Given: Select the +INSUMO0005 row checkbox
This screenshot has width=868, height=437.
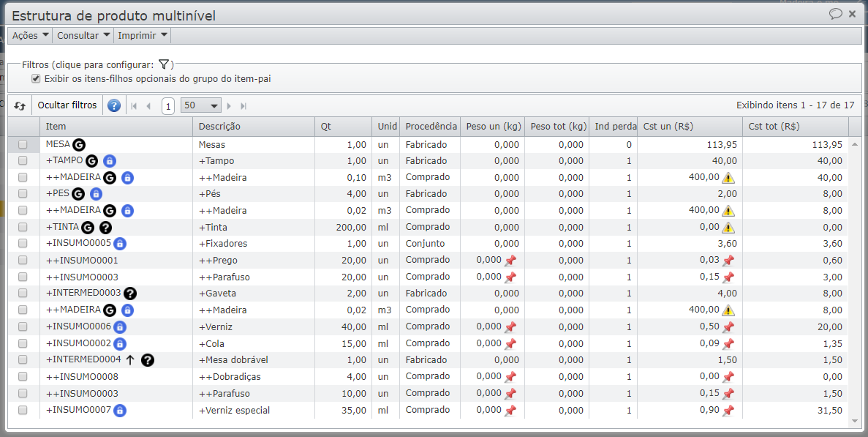Looking at the screenshot, I should [x=23, y=243].
